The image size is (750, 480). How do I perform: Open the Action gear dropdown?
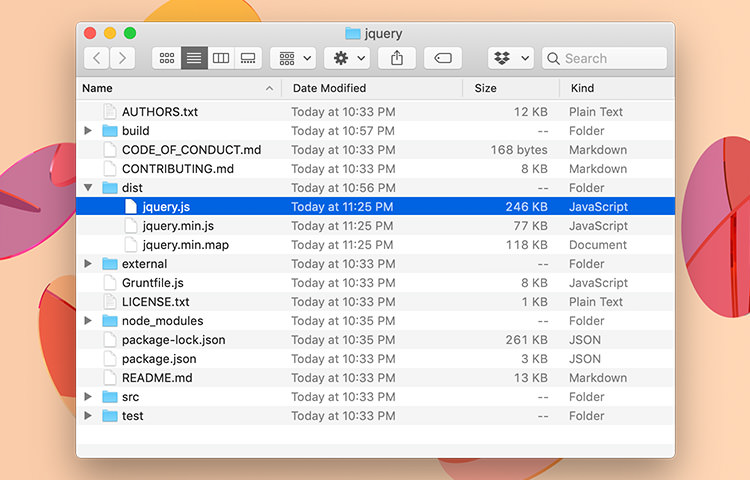click(349, 58)
